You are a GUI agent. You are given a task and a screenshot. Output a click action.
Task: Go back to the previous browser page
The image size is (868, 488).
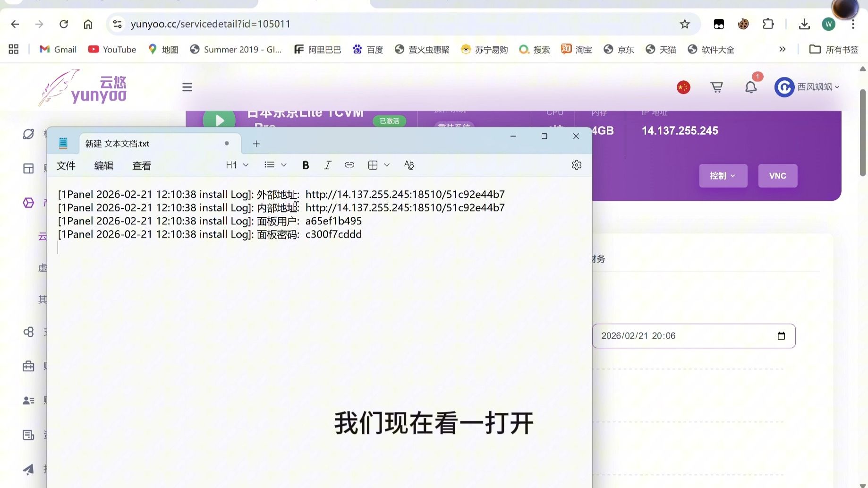click(x=15, y=24)
